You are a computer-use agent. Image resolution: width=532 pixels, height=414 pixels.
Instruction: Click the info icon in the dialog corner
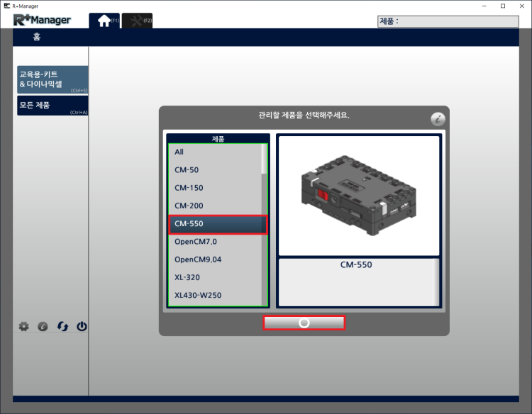(438, 119)
